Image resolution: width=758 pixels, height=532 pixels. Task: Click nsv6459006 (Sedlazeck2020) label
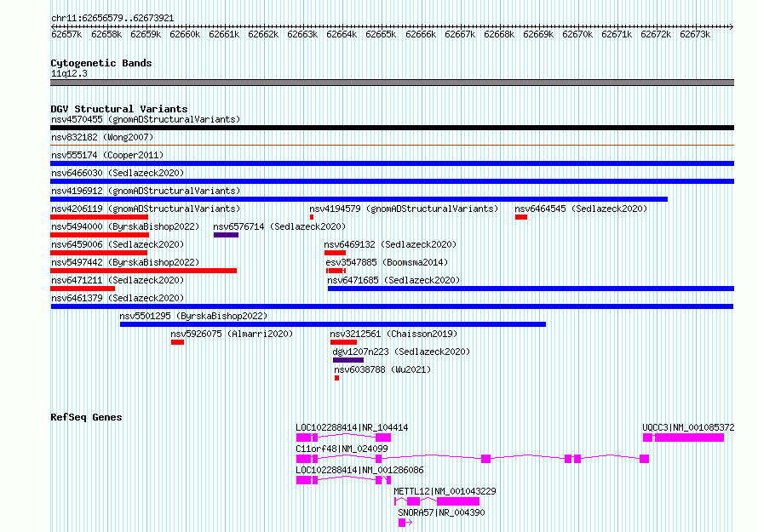[x=118, y=244]
